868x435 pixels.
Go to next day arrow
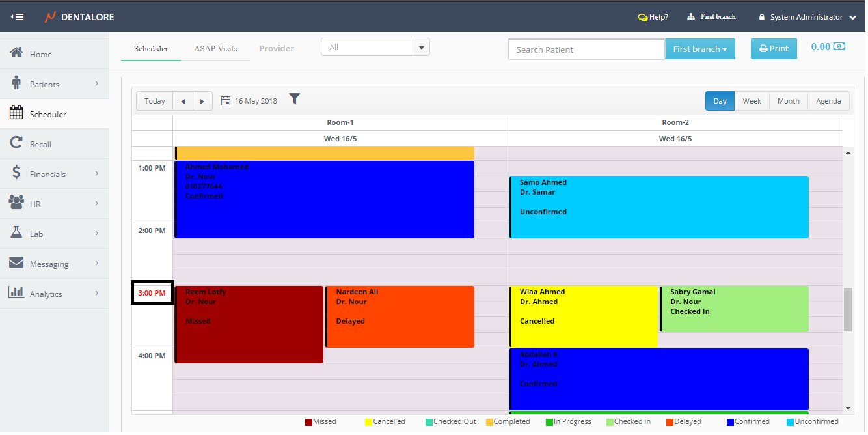(x=202, y=101)
